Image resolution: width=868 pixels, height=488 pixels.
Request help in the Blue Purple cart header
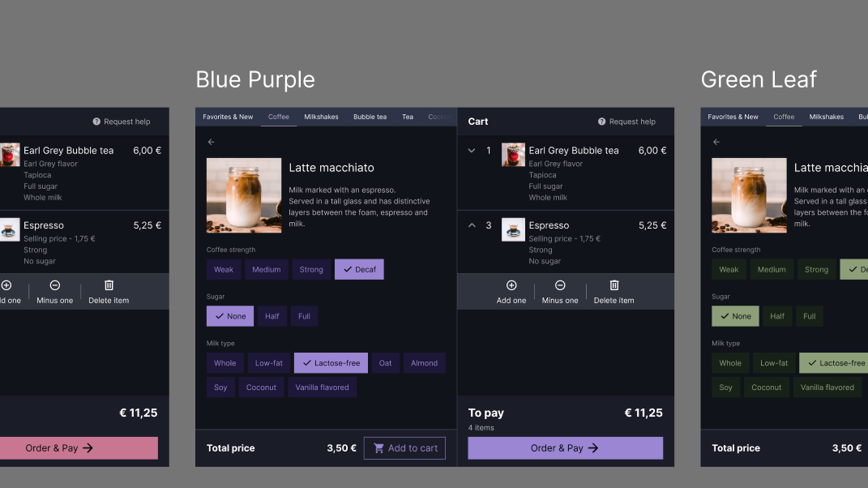(x=626, y=122)
